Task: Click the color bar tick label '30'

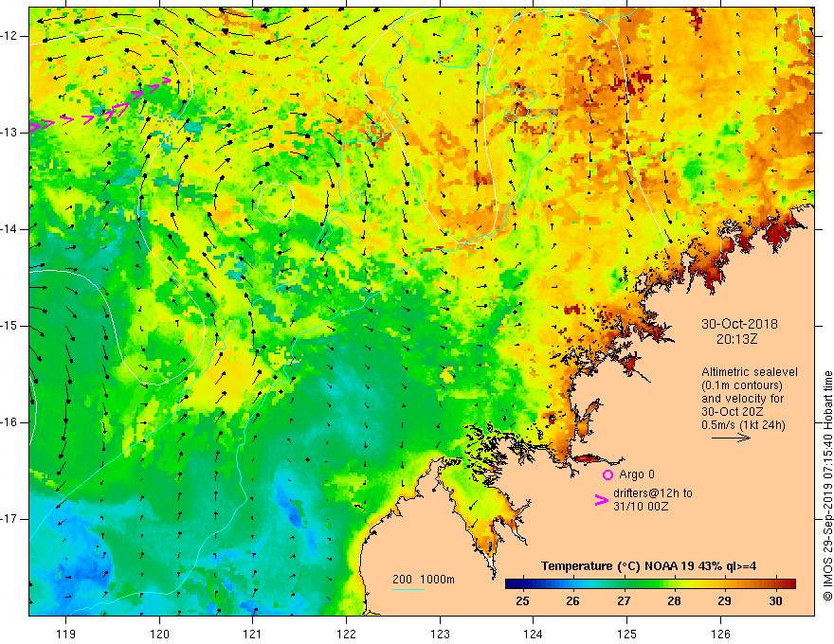Action: pos(775,601)
